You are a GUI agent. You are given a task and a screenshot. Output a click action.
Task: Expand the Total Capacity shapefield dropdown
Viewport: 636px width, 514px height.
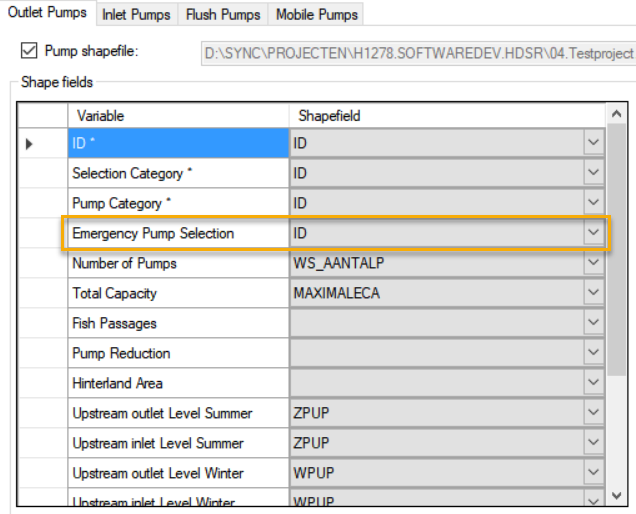coord(594,294)
